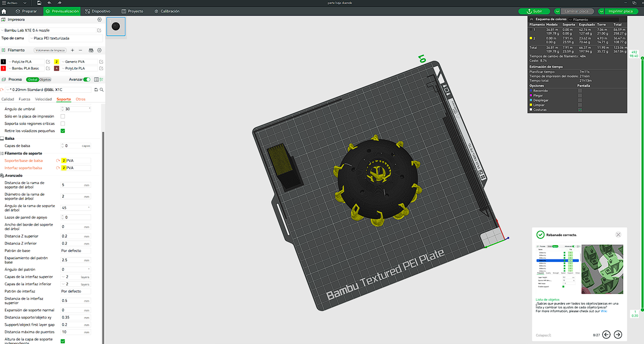The width and height of the screenshot is (644, 344).
Task: Uncheck Altura de la capa de soporte independiente
Action: [x=63, y=341]
